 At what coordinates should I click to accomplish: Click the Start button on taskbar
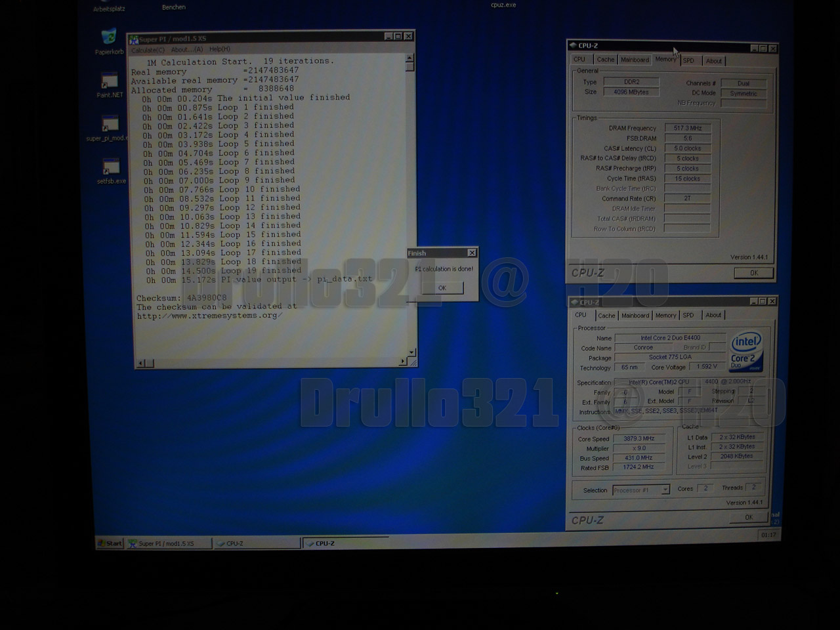pos(110,543)
